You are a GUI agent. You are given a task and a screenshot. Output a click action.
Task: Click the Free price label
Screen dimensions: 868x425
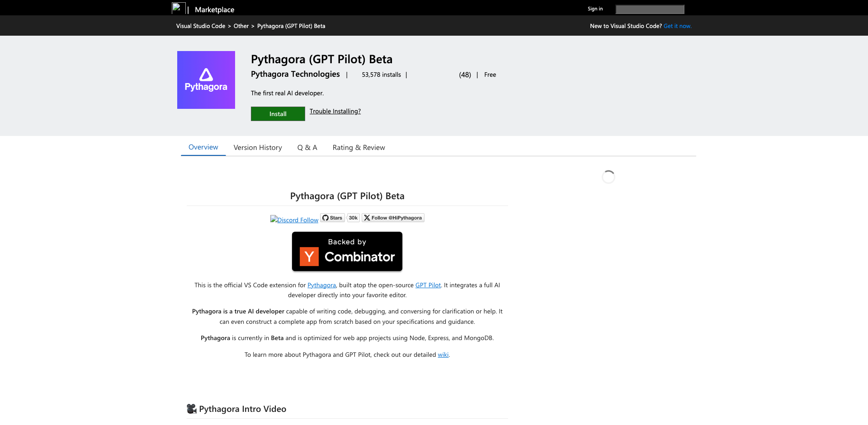[490, 75]
